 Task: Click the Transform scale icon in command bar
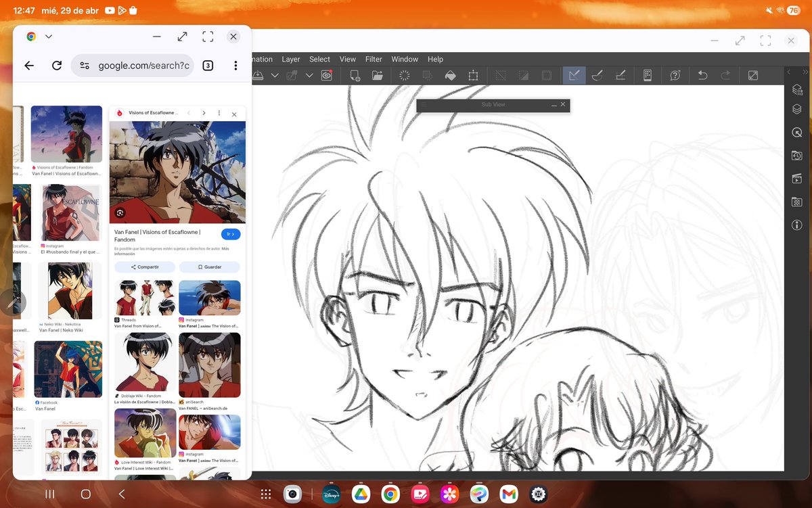click(473, 76)
